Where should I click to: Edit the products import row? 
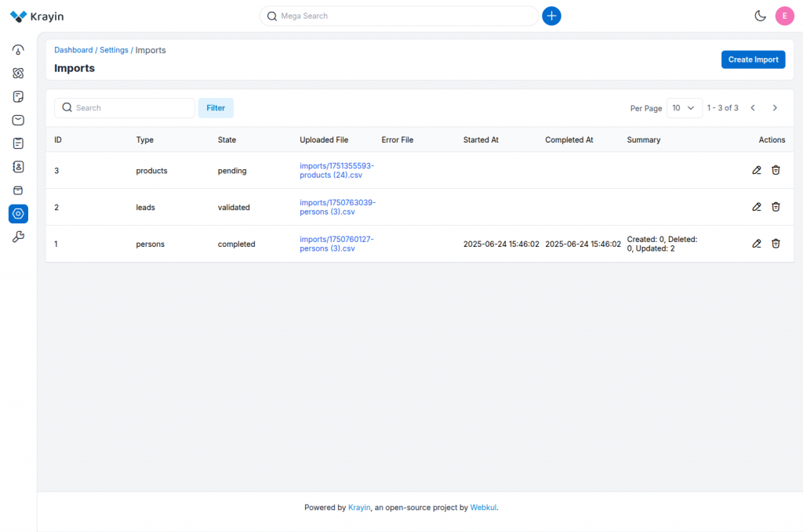pyautogui.click(x=757, y=170)
